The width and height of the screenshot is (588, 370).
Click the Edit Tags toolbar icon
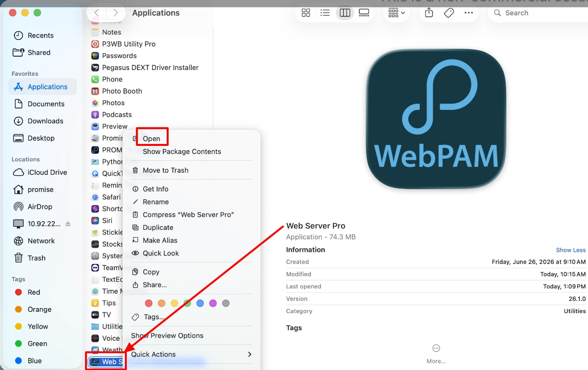point(449,13)
